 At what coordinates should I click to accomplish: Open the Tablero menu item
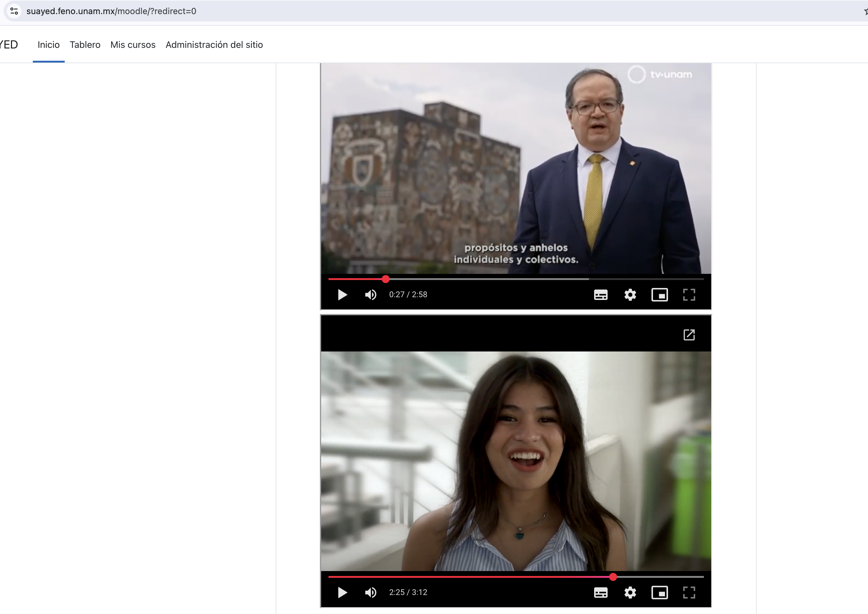pos(85,44)
